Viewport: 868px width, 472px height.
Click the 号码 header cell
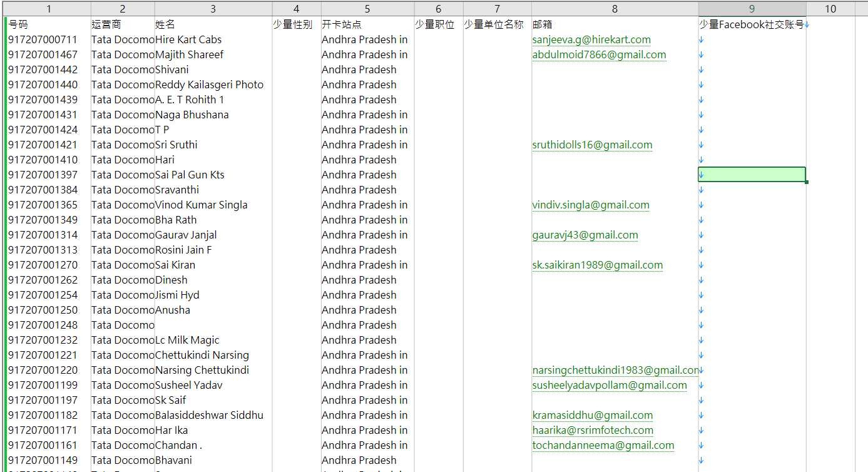click(x=49, y=24)
